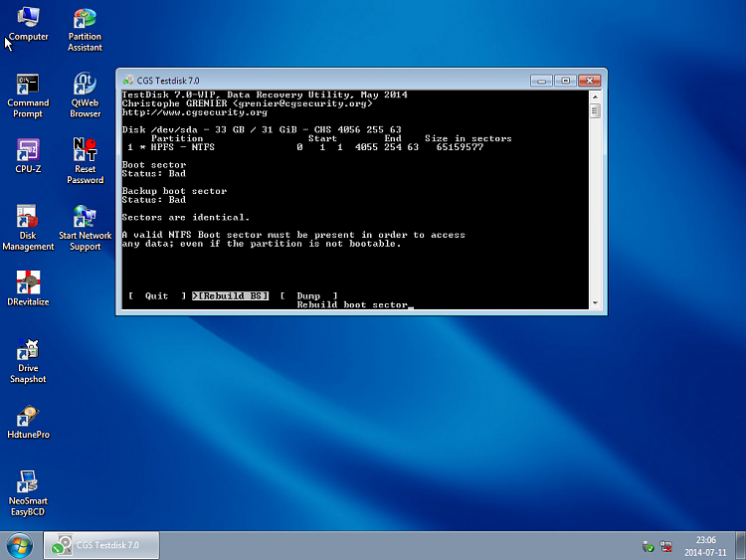
Task: Minimize the CGS Testdisk window
Action: click(541, 81)
